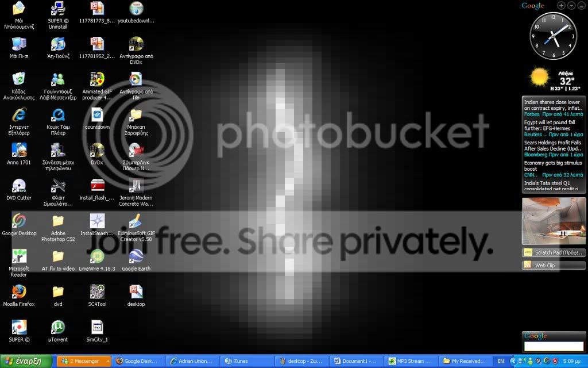Select the Adobe Photoshop CS2 folder
This screenshot has width=588, height=368.
(58, 221)
